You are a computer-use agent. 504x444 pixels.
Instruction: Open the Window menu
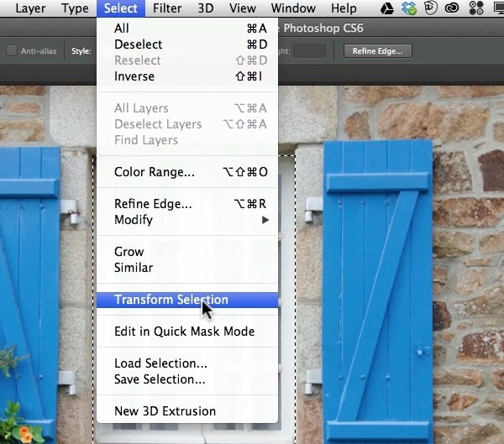[293, 8]
